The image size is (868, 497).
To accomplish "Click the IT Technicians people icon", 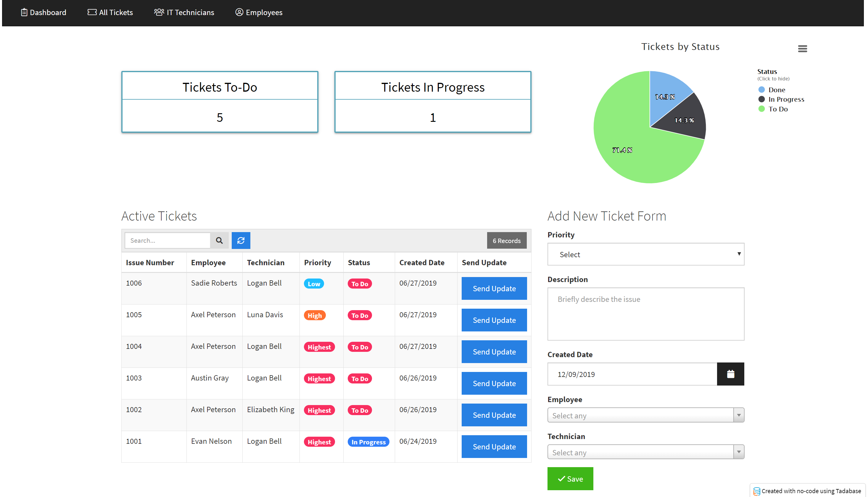I will (x=159, y=12).
